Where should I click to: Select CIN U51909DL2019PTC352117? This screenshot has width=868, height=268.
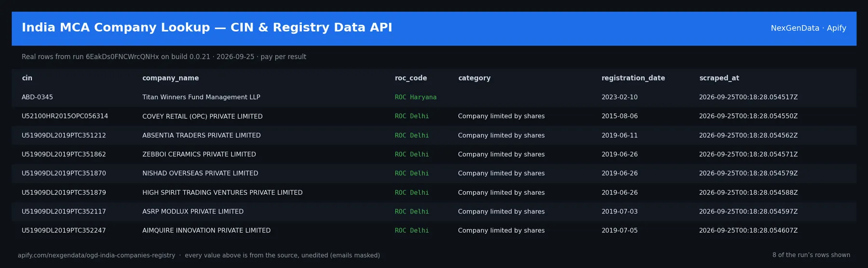[64, 211]
